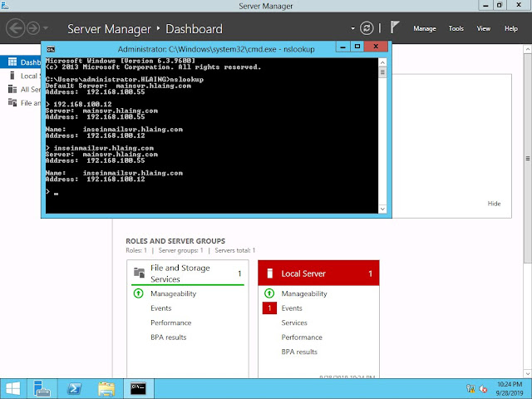This screenshot has height=399, width=532.
Task: Open the Manage menu
Action: click(x=425, y=29)
